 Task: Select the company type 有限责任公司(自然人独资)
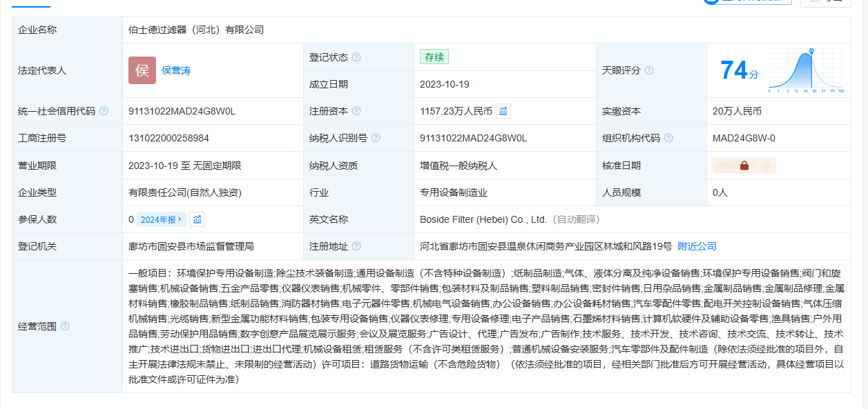pyautogui.click(x=185, y=192)
